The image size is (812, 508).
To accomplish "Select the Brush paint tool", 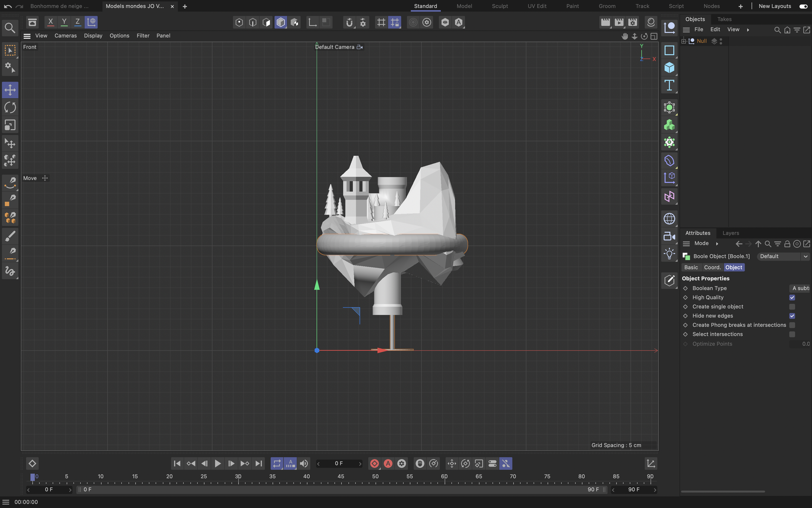I will click(x=10, y=236).
